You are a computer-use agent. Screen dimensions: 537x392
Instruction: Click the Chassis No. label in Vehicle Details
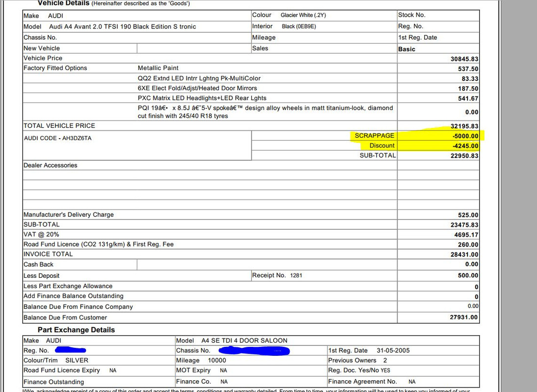click(40, 38)
